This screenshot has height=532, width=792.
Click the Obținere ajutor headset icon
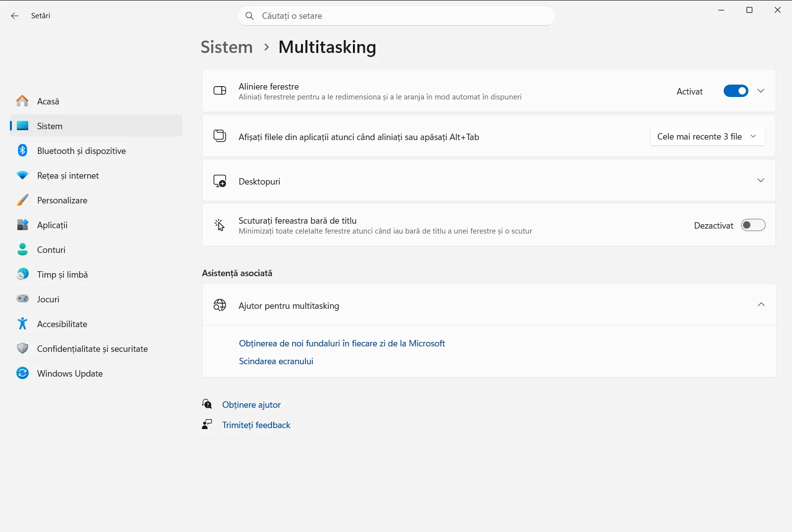207,404
